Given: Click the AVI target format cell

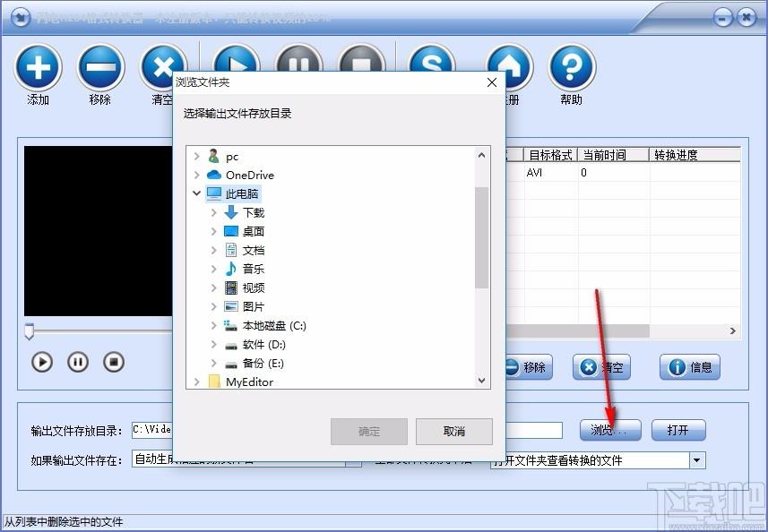Looking at the screenshot, I should (x=550, y=173).
